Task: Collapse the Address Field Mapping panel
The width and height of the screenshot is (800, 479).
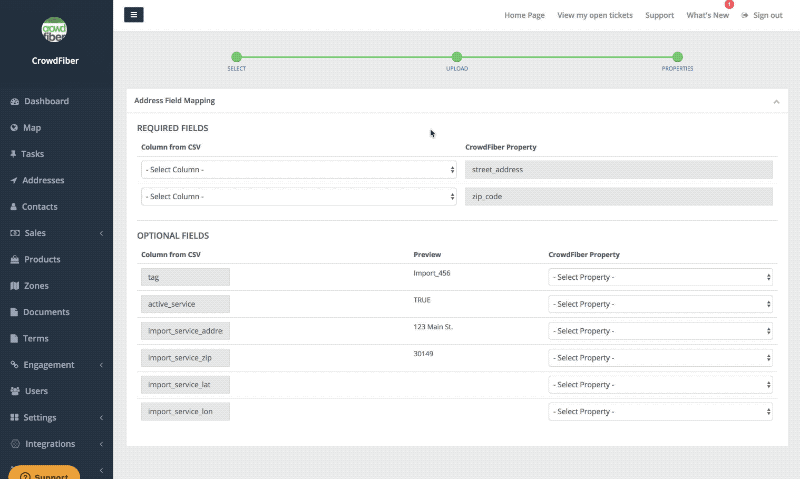Action: pyautogui.click(x=776, y=101)
